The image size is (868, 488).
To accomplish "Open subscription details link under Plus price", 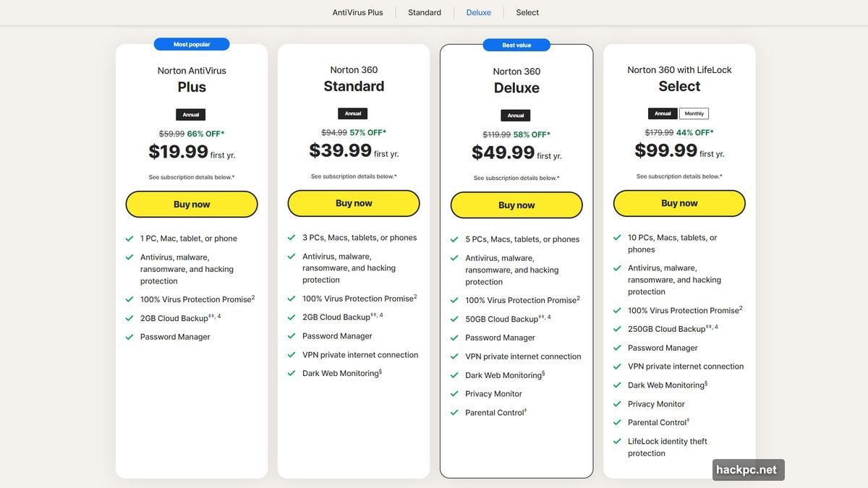I will coord(191,176).
